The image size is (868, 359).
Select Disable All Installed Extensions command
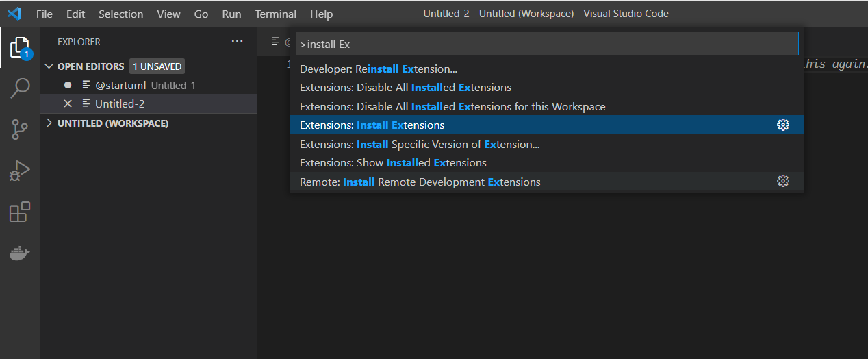point(547,88)
